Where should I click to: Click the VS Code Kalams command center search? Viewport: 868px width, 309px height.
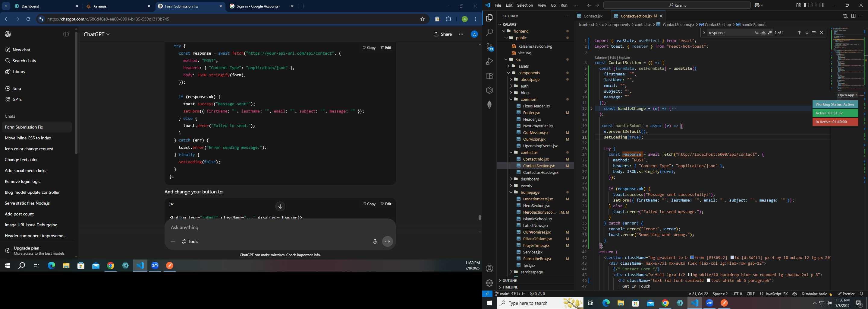[677, 5]
